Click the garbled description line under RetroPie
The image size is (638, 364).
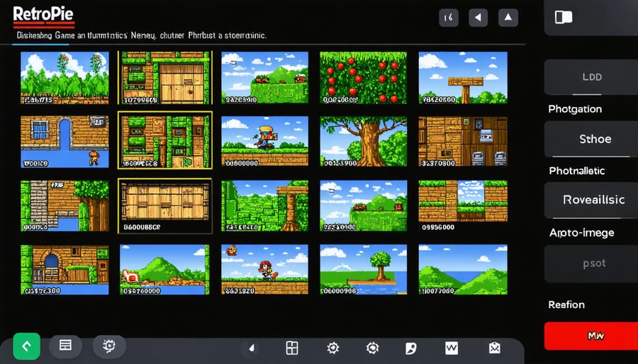coord(142,35)
